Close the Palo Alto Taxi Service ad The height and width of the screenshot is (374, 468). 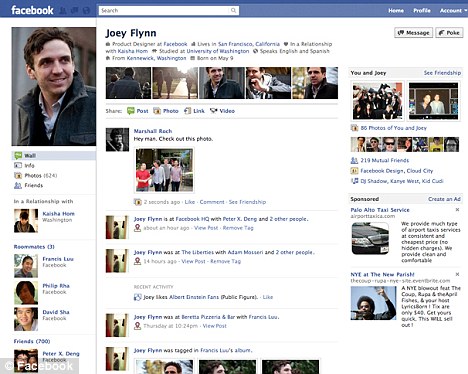457,210
